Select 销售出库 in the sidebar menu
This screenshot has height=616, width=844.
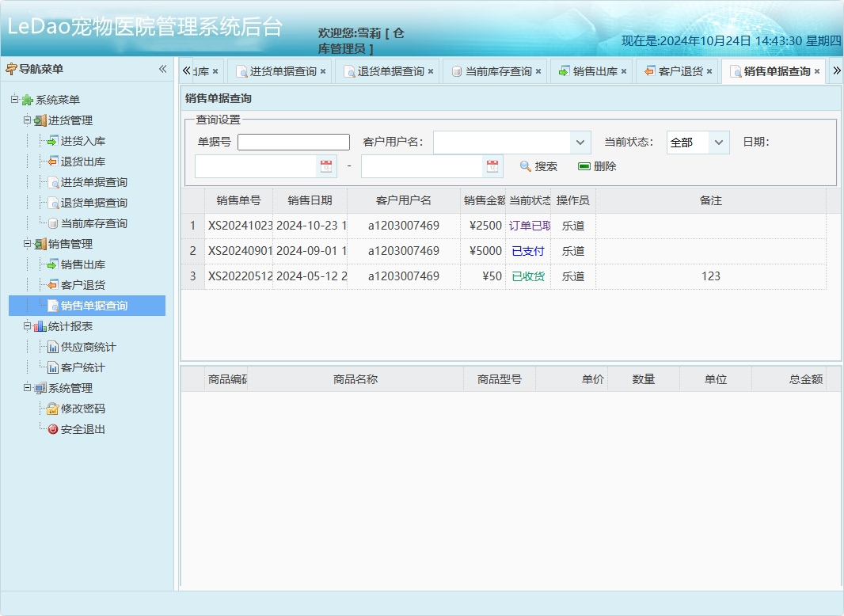pyautogui.click(x=67, y=264)
